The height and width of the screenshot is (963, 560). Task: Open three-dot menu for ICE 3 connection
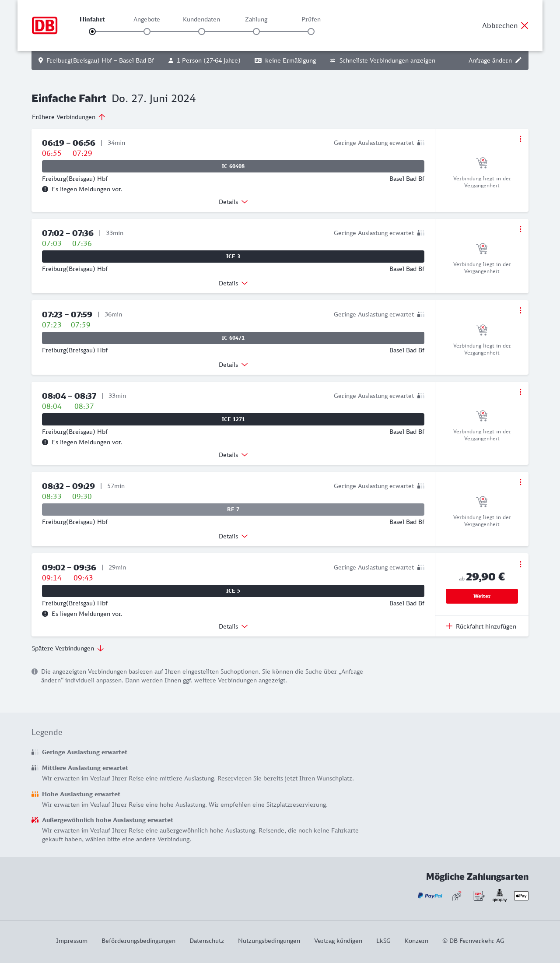click(x=520, y=229)
